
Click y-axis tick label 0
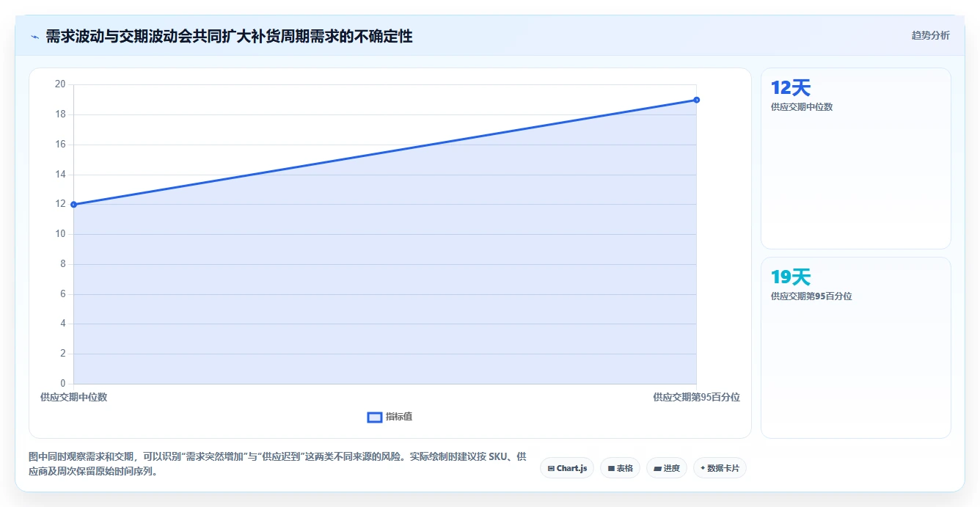coord(63,384)
